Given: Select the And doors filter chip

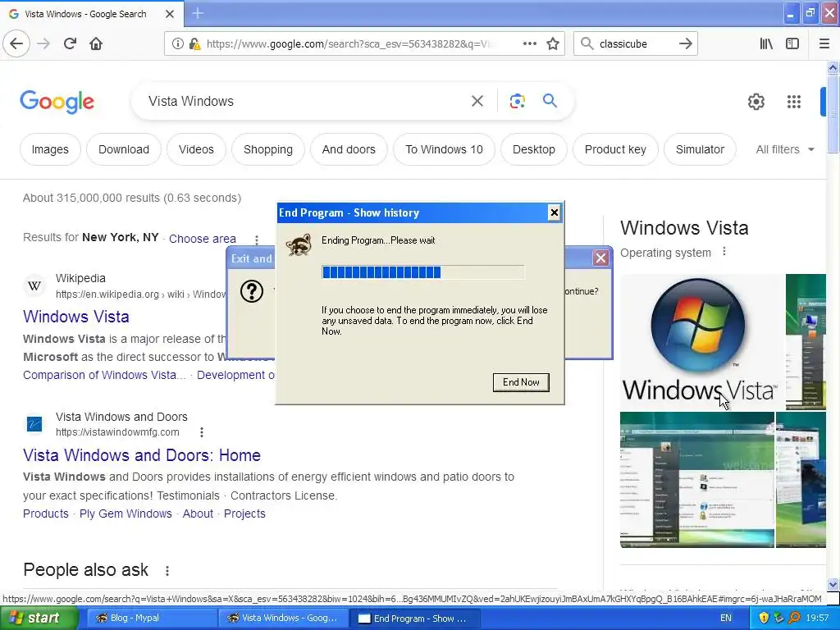Looking at the screenshot, I should (349, 149).
